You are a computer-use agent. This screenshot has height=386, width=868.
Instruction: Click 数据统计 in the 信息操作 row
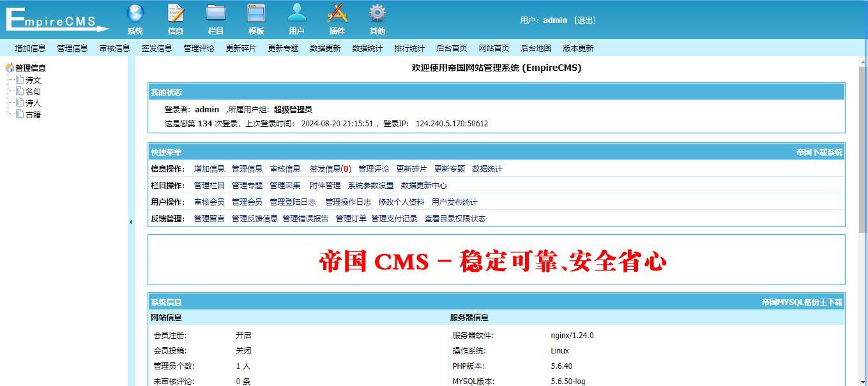(x=487, y=169)
